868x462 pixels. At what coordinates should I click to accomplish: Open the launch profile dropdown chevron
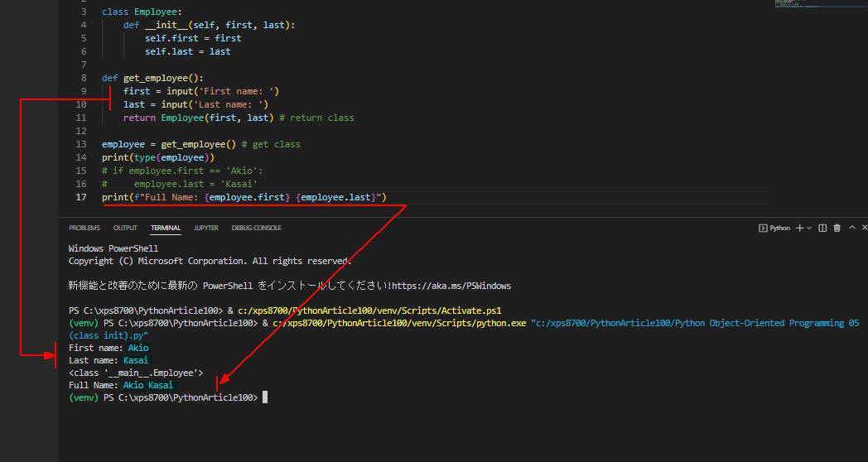pos(809,228)
